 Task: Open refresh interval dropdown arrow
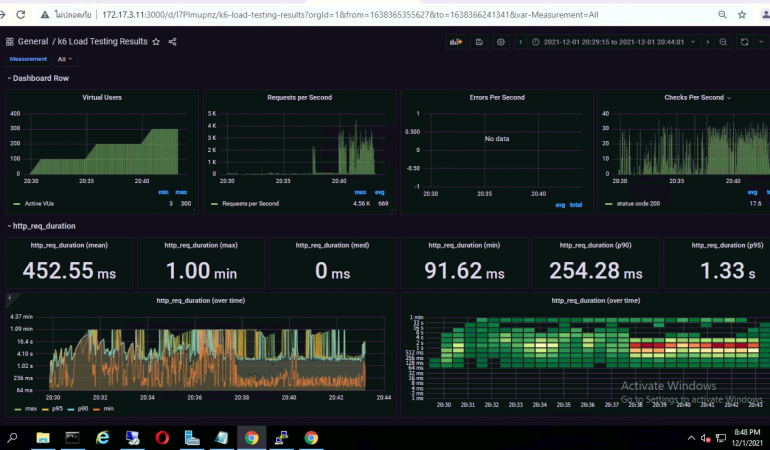coord(761,42)
